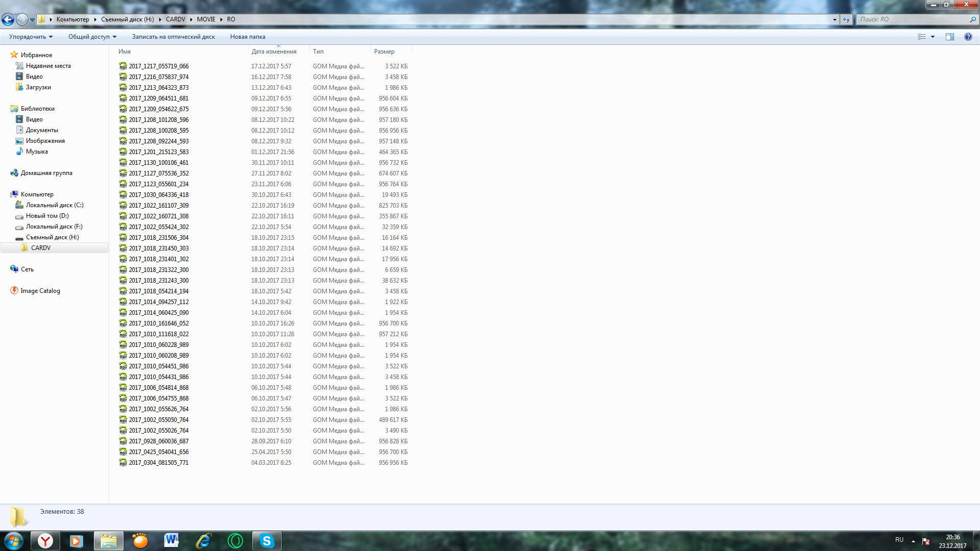This screenshot has width=980, height=551.
Task: Sort files by the Дата изменения column
Action: point(274,52)
